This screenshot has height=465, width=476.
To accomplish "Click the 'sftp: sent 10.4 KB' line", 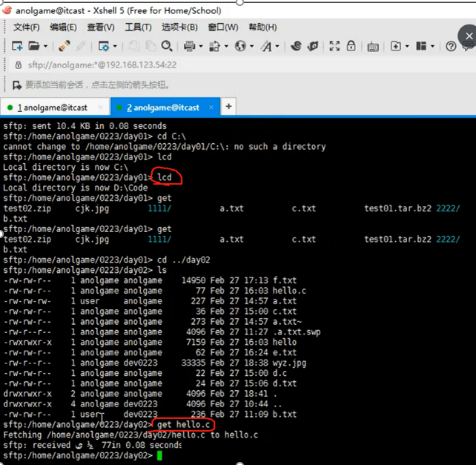I will 85,126.
